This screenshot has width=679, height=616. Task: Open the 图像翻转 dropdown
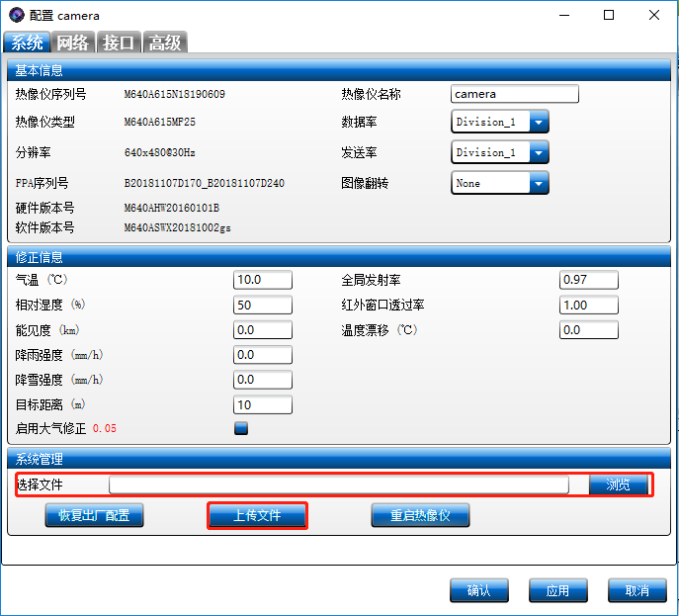(539, 183)
